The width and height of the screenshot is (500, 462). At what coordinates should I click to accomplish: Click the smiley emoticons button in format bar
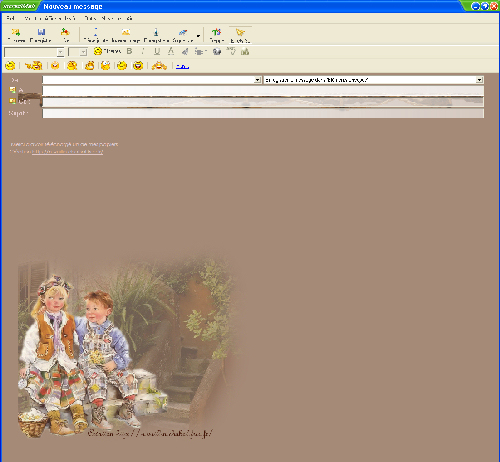tap(107, 51)
